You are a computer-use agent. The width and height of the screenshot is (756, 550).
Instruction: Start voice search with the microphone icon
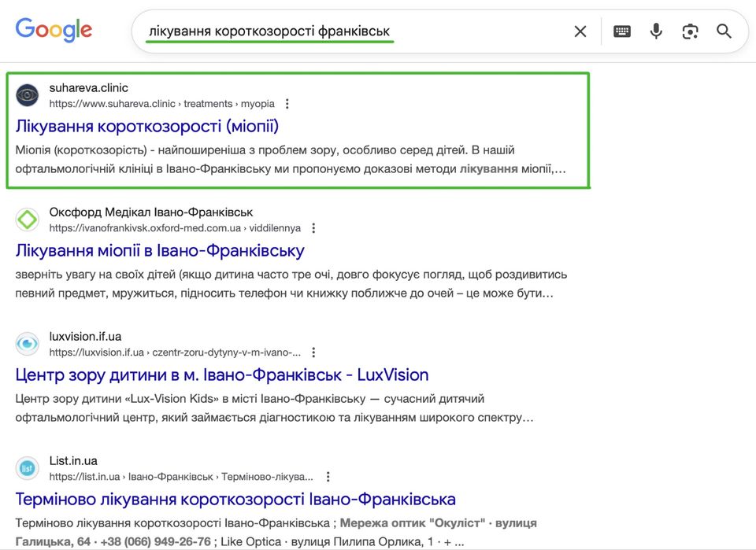pyautogui.click(x=656, y=31)
